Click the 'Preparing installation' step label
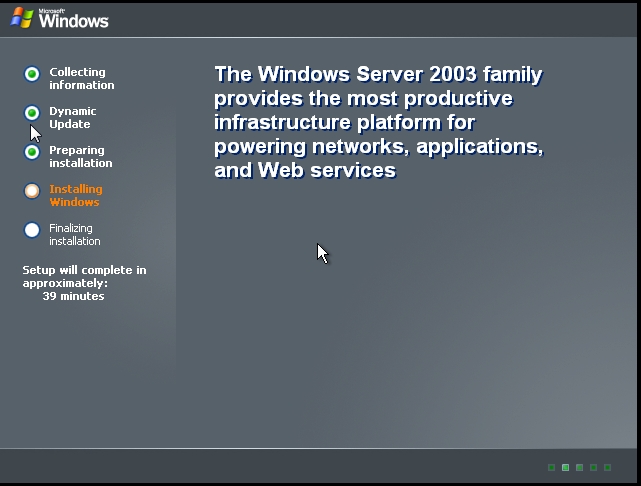This screenshot has width=641, height=486. [x=81, y=157]
